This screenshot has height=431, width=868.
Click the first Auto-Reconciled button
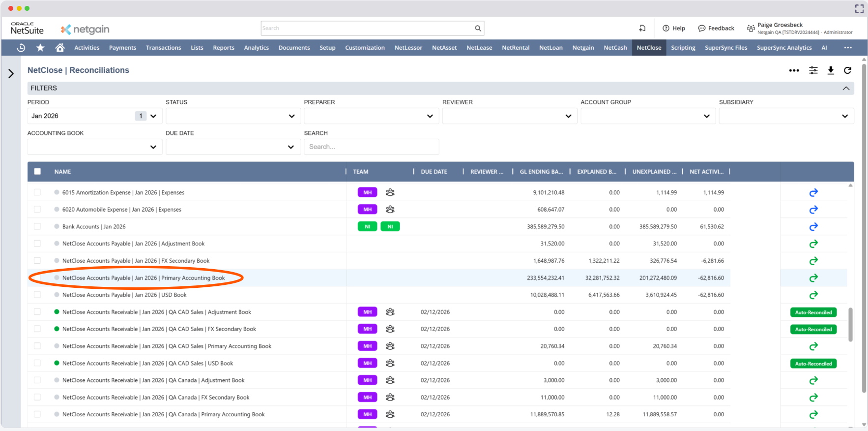(x=813, y=312)
